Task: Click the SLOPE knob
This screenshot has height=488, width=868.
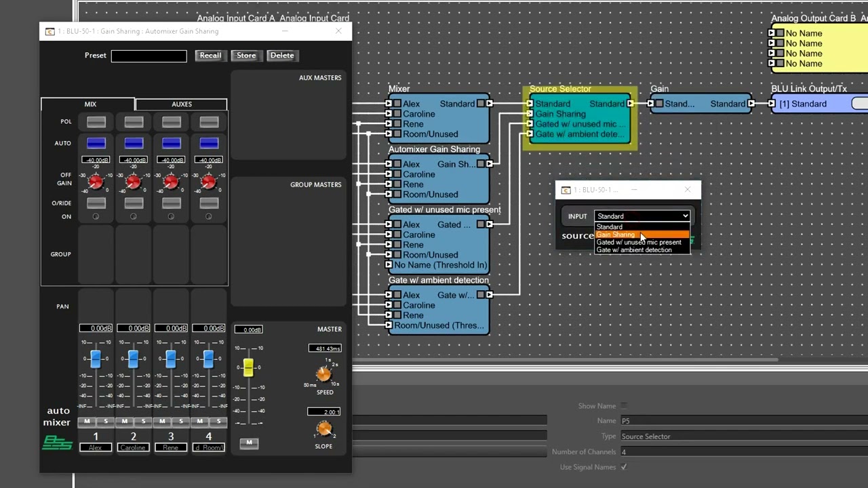Action: coord(324,428)
